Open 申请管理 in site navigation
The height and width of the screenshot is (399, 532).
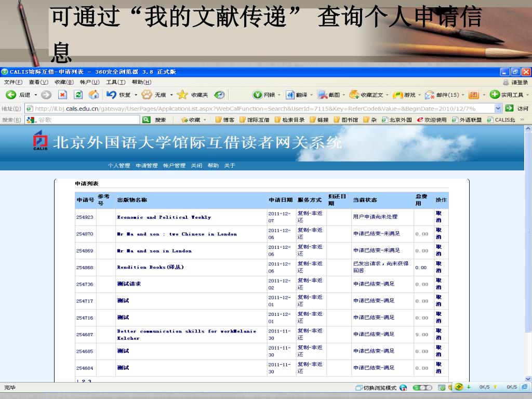coord(147,166)
